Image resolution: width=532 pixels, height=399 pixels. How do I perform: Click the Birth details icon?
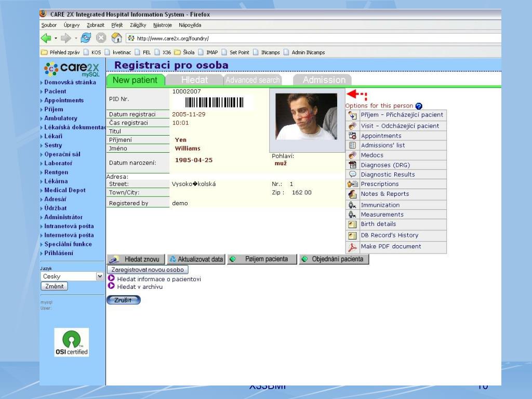353,224
